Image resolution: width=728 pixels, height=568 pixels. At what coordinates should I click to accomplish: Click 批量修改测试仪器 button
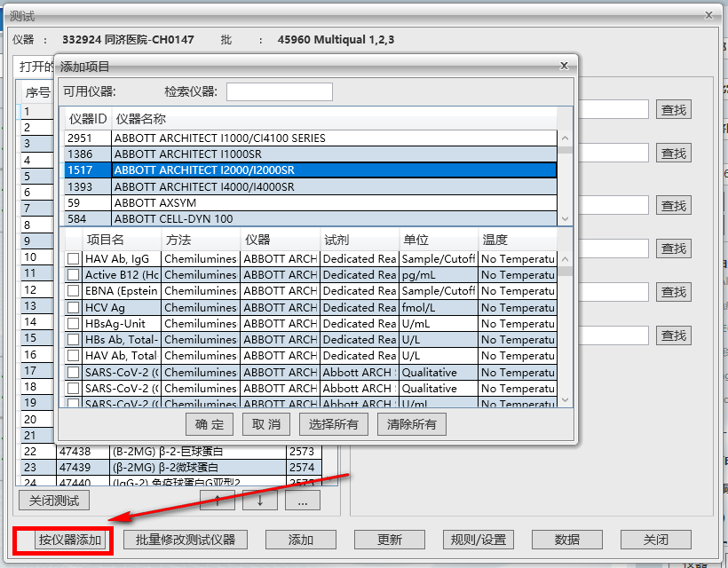[185, 540]
